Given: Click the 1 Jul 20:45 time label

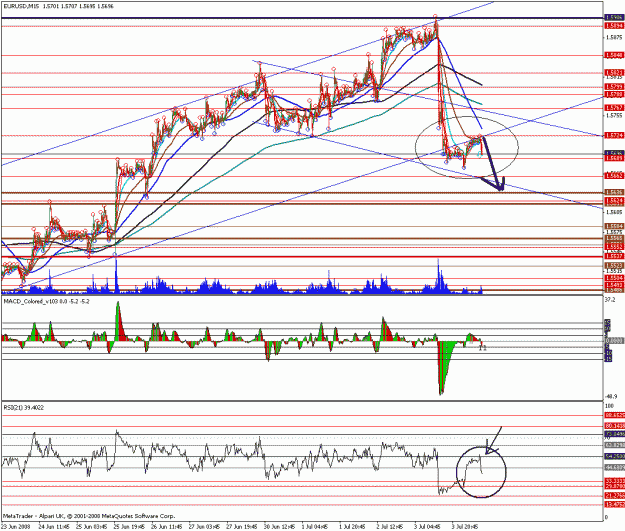Looking at the screenshot, I should tap(353, 527).
